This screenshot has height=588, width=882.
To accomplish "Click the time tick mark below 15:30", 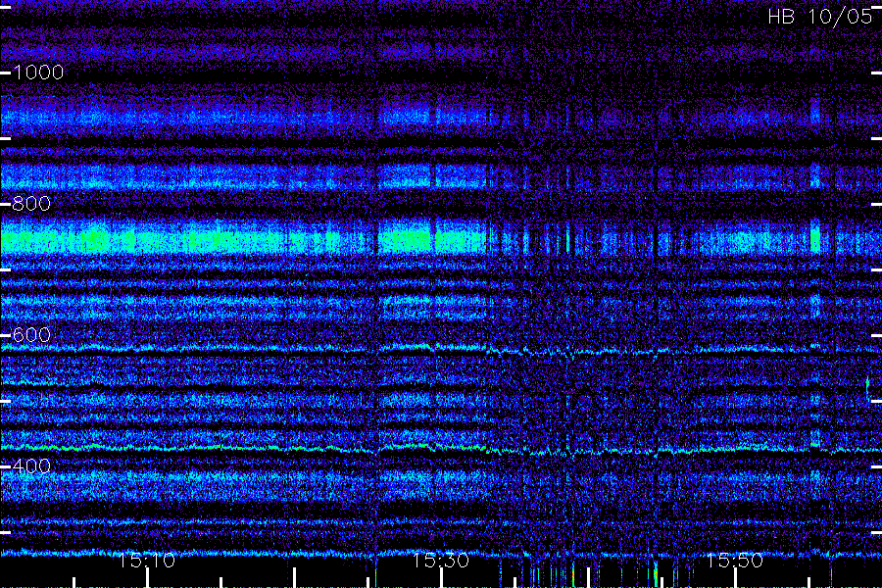I will coord(442,578).
